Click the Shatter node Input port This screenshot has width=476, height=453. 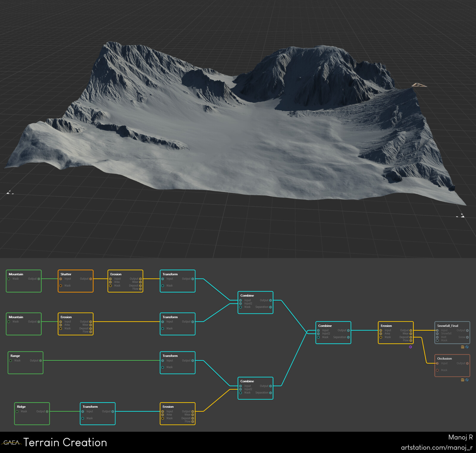pos(61,279)
